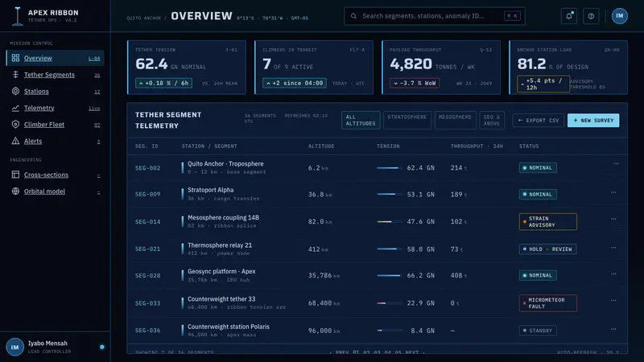
Task: Click the Tether Tension 62.4 GN card
Action: pyautogui.click(x=187, y=68)
